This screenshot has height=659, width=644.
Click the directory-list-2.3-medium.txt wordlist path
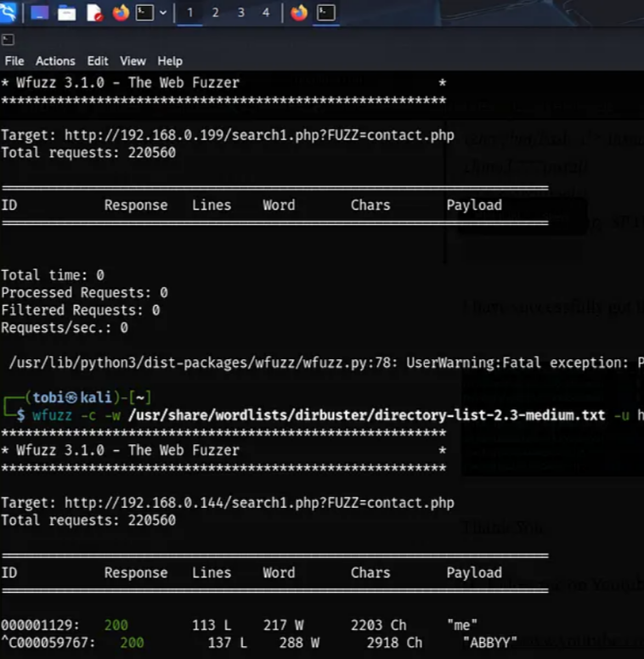point(366,415)
